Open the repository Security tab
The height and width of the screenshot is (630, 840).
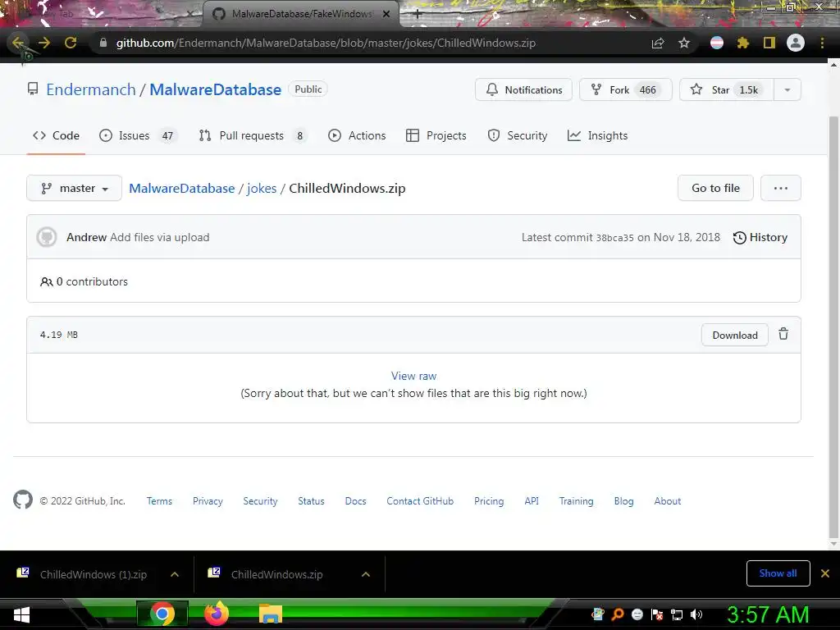click(x=518, y=135)
